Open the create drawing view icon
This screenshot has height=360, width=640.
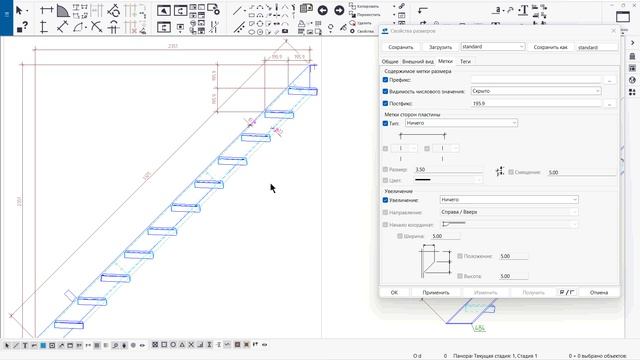tap(164, 11)
